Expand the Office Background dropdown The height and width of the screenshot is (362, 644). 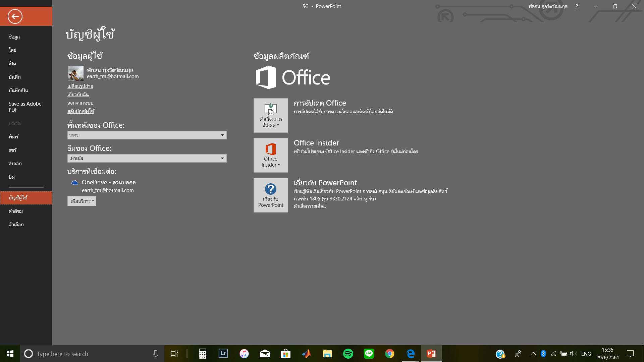[x=222, y=135]
